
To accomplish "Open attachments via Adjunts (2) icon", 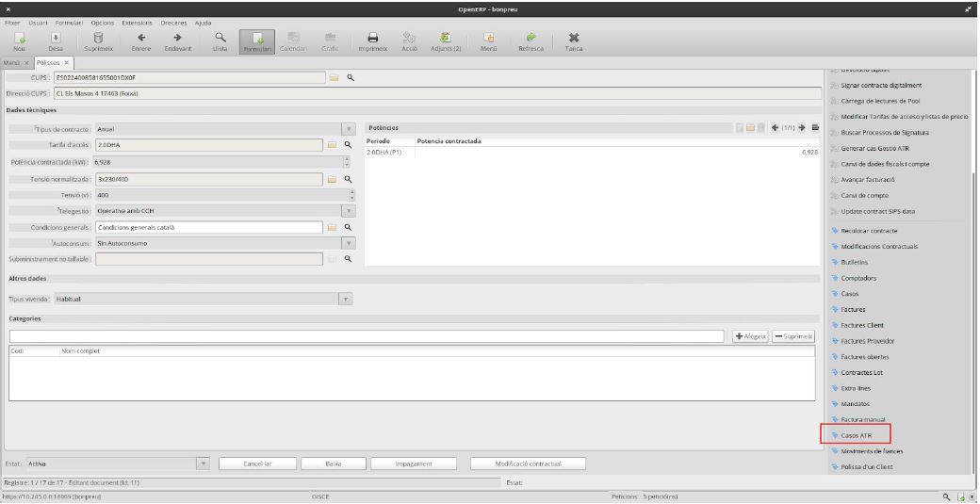I will point(444,41).
